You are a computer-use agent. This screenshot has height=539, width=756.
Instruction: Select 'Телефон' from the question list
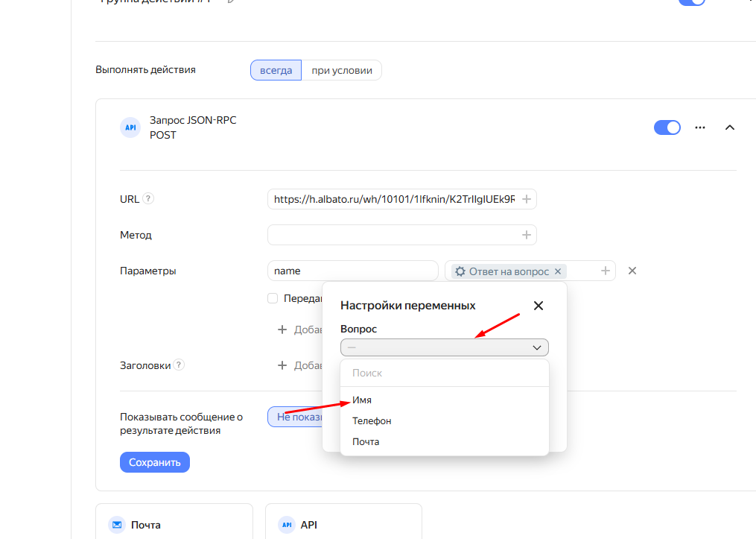pos(372,421)
